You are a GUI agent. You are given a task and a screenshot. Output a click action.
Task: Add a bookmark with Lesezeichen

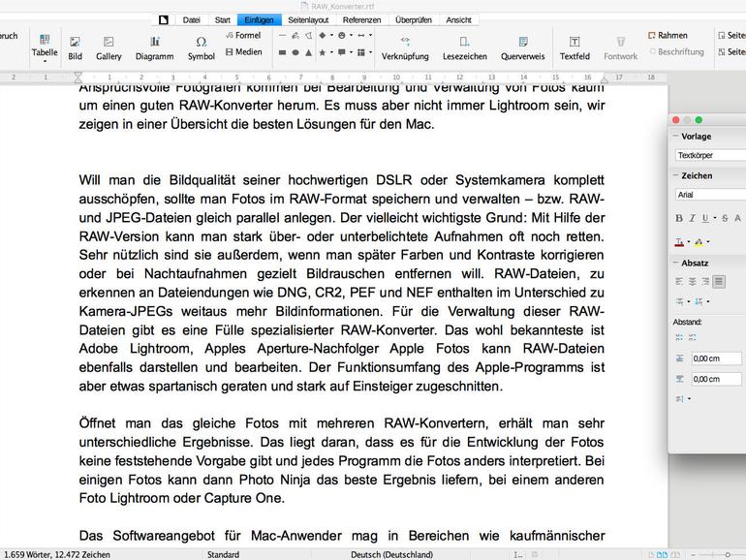pyautogui.click(x=465, y=48)
